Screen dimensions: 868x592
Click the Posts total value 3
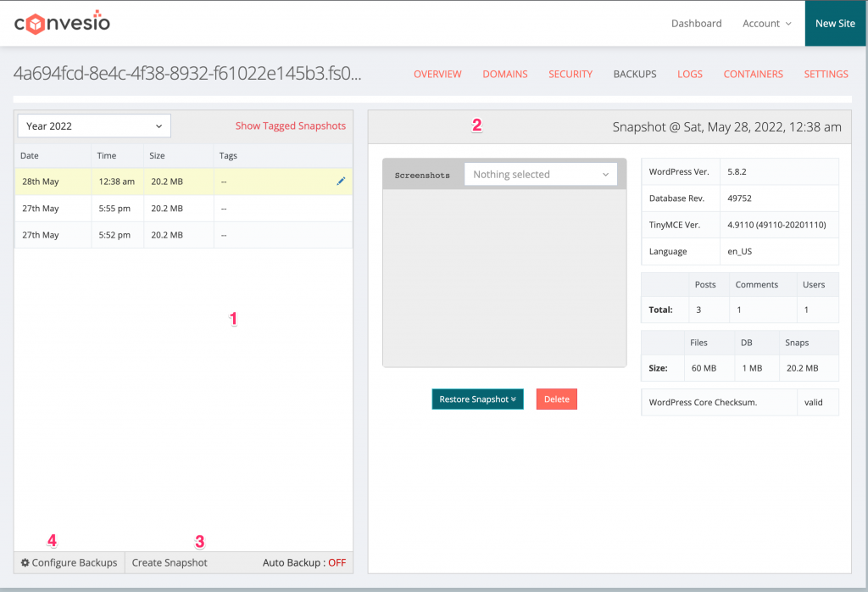coord(698,310)
